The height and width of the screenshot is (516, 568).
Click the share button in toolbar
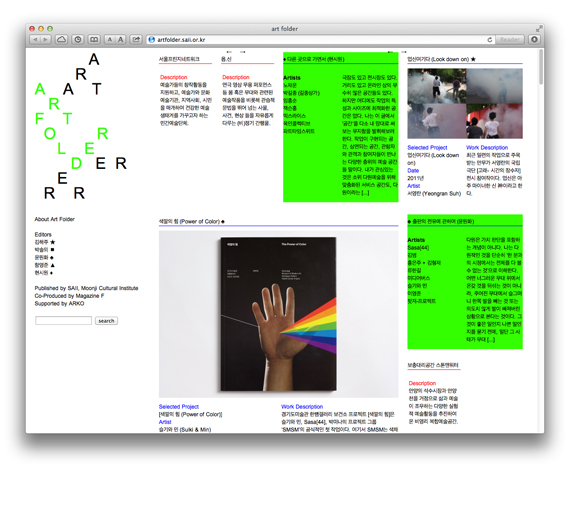pyautogui.click(x=136, y=39)
